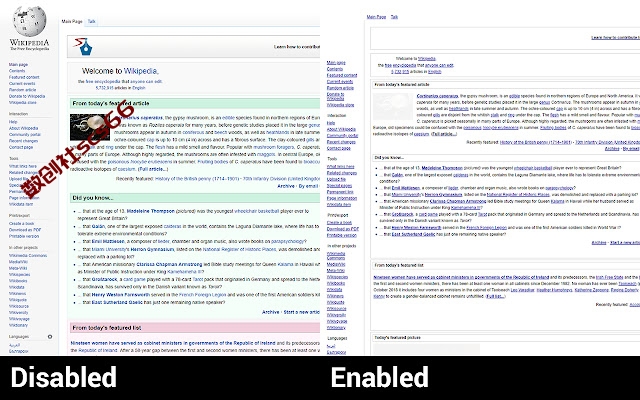Screen dimensions: 640x400
Task: Open 'Wikipedia store' in Disabled panel sidebar
Action: point(23,102)
